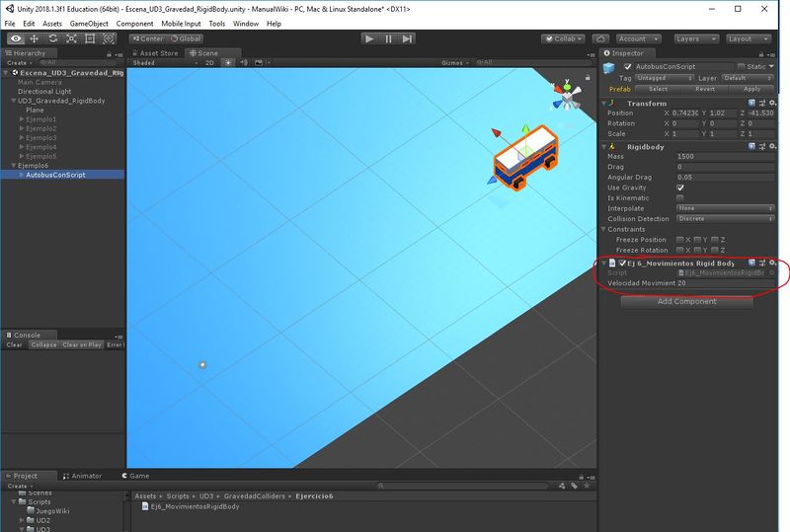Enable Is Kinematic checkbox

point(680,198)
